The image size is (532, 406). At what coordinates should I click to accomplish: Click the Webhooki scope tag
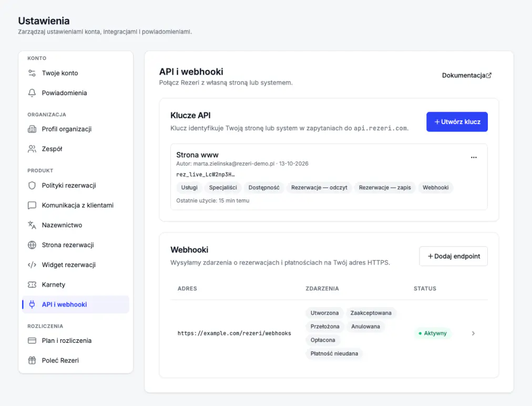tap(436, 187)
